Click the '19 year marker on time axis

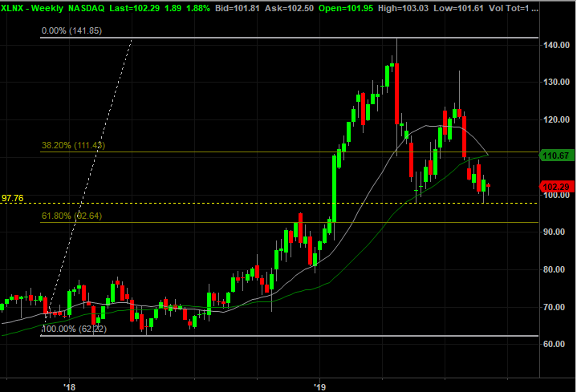click(x=319, y=387)
